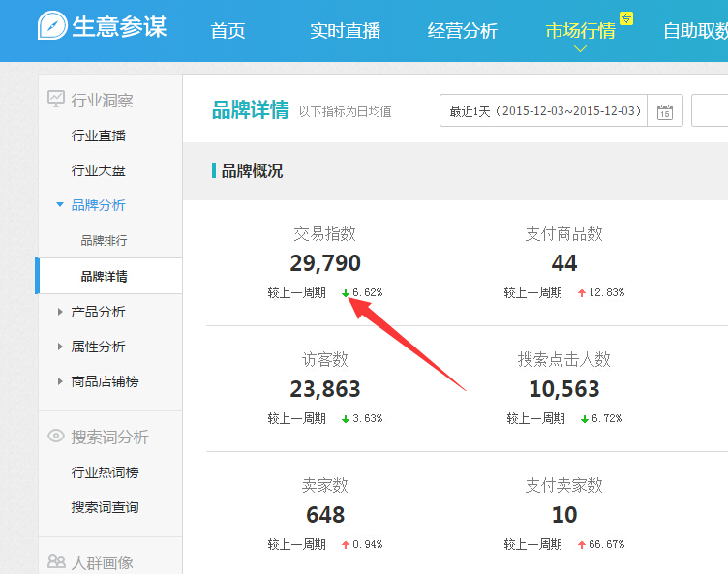Expand the 商品店铺榜 tree arrow
The height and width of the screenshot is (574, 728).
[60, 381]
